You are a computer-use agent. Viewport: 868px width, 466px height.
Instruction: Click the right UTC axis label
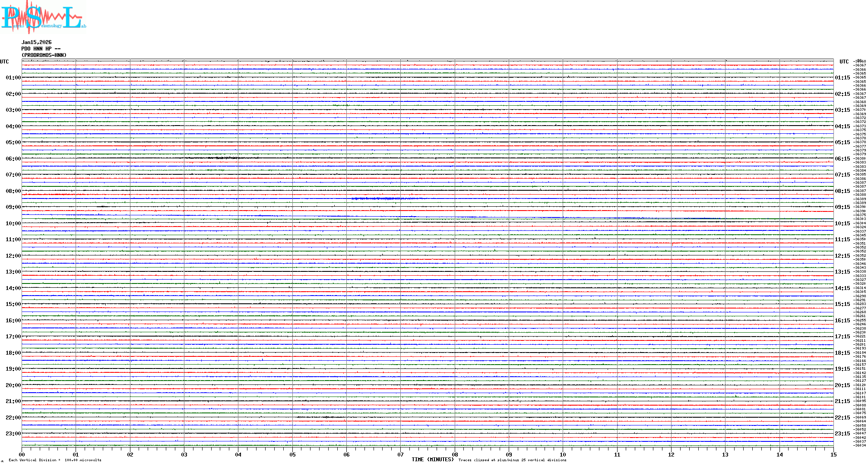844,62
